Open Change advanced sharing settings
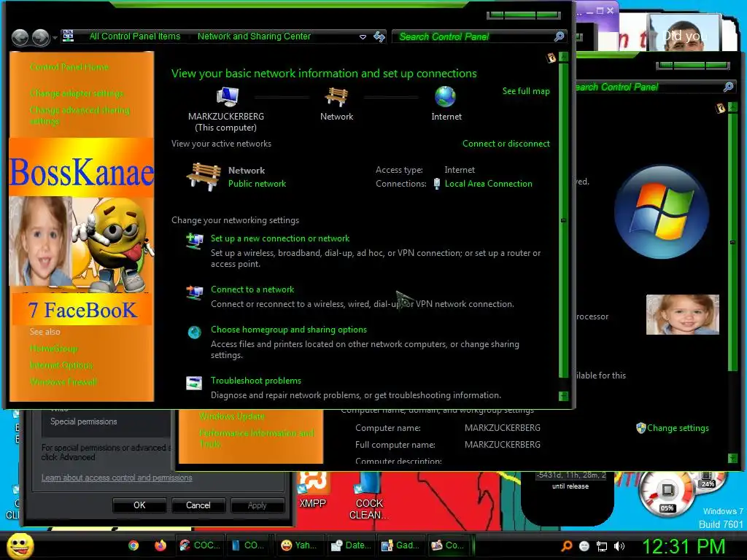Image resolution: width=747 pixels, height=560 pixels. tap(80, 116)
